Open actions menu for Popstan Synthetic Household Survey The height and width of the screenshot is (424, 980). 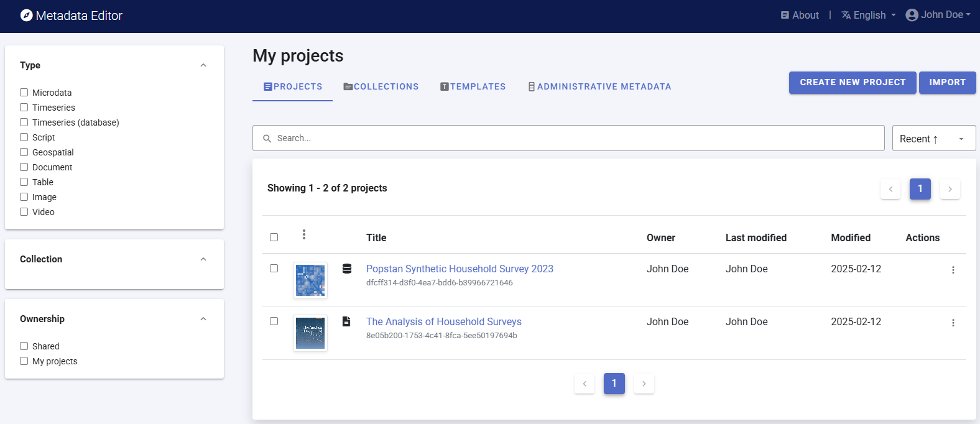tap(953, 270)
